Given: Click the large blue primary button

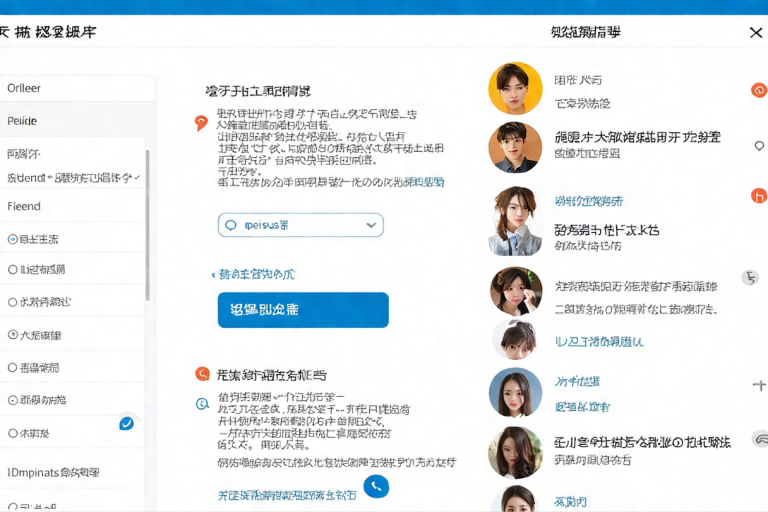Looking at the screenshot, I should tap(303, 310).
